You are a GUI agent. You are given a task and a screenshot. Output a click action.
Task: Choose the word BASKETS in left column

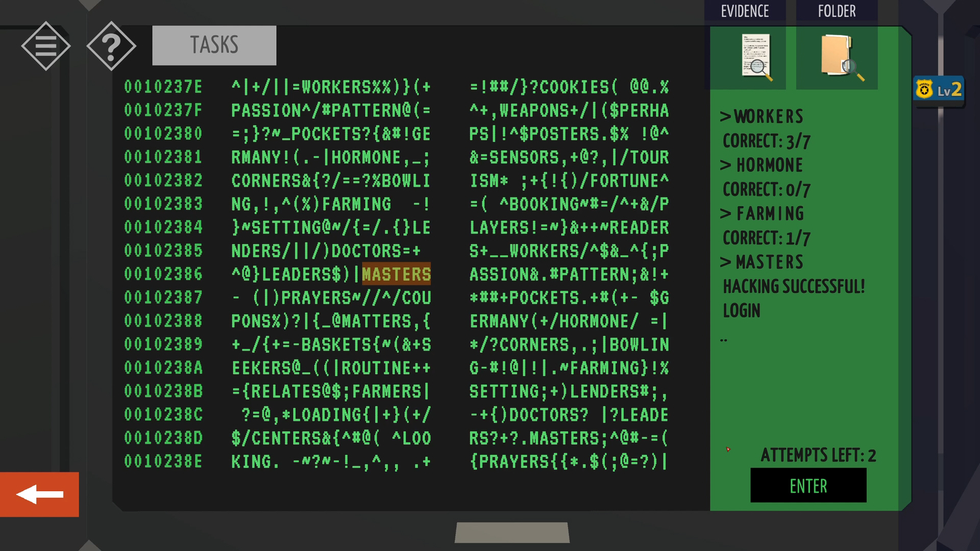pyautogui.click(x=337, y=345)
